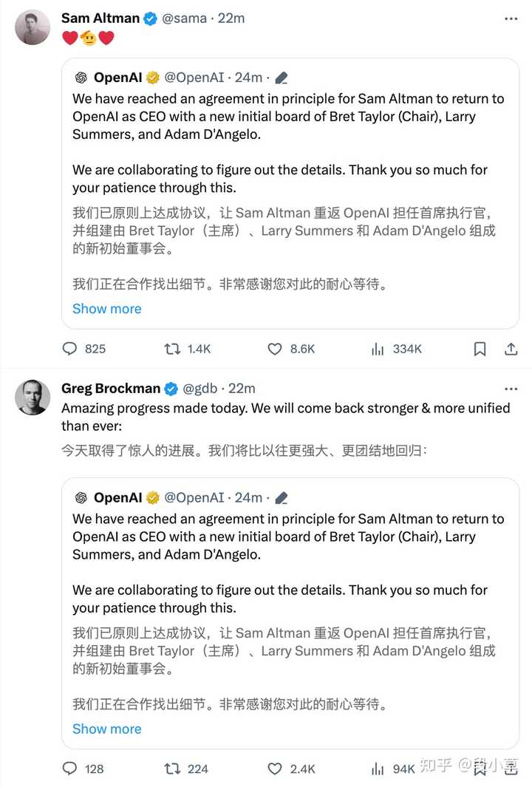The width and height of the screenshot is (532, 787).
Task: View analytics showing 334K on Sam's tweet
Action: pos(378,348)
